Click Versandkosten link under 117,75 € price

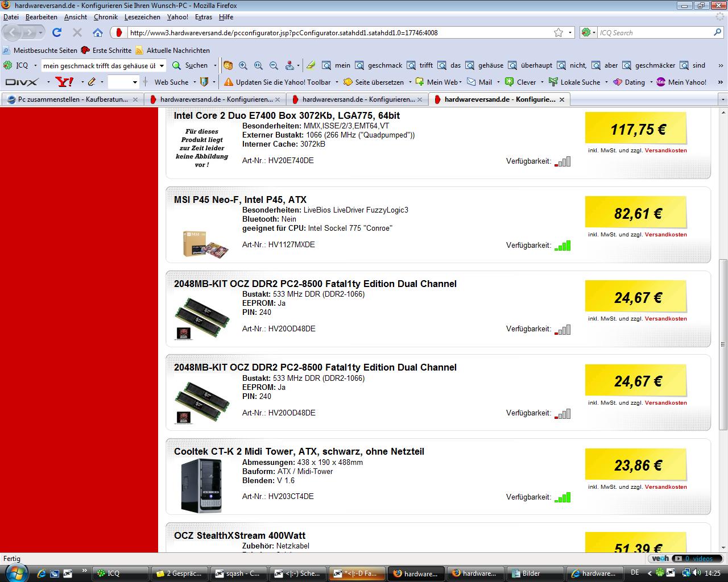665,151
